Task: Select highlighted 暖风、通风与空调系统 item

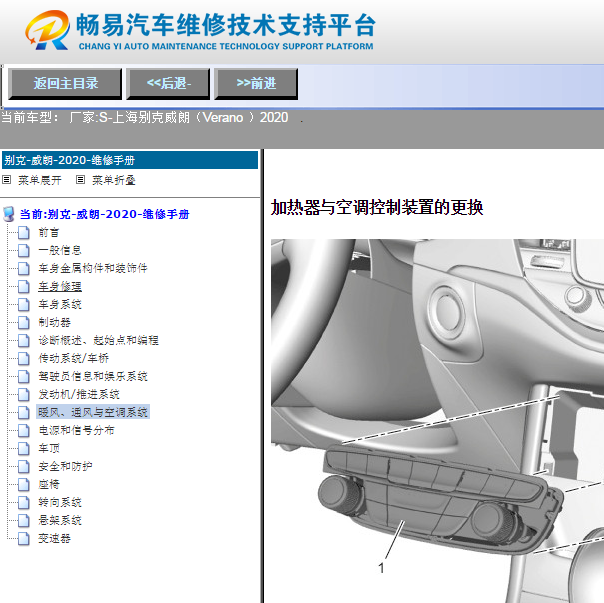Action: pos(92,412)
